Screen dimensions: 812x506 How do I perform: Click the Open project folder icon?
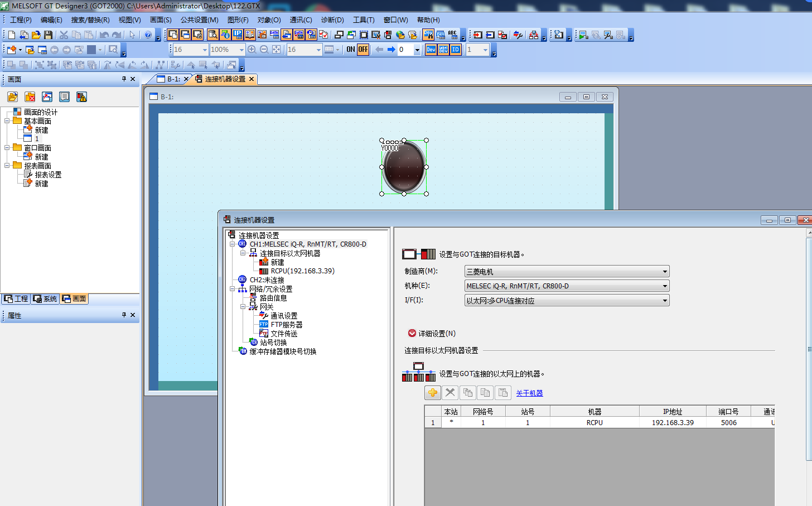click(36, 35)
